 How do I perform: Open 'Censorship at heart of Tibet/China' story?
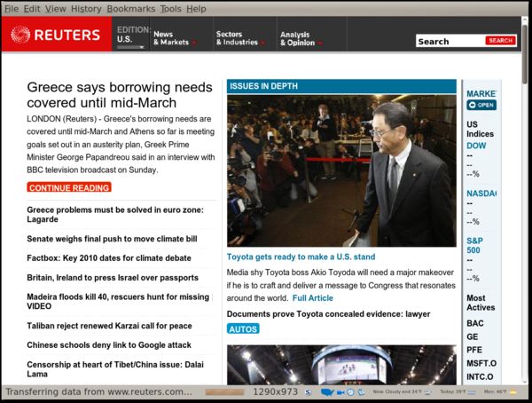pyautogui.click(x=115, y=369)
